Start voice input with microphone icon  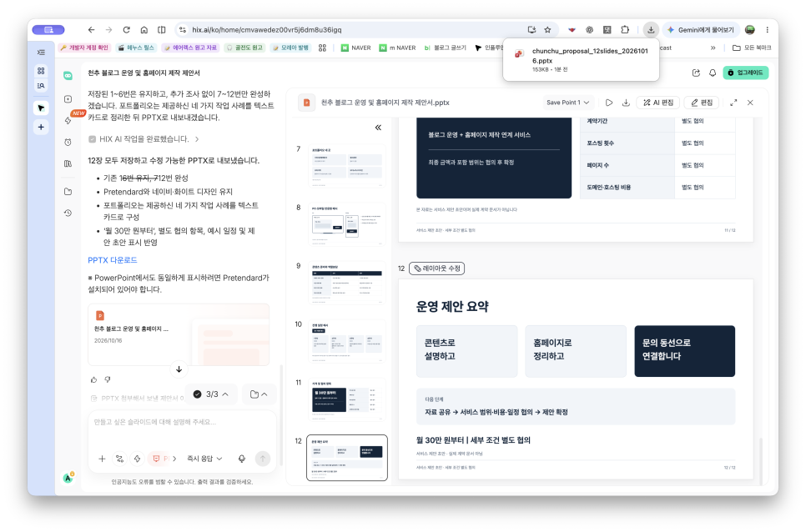[x=242, y=459]
